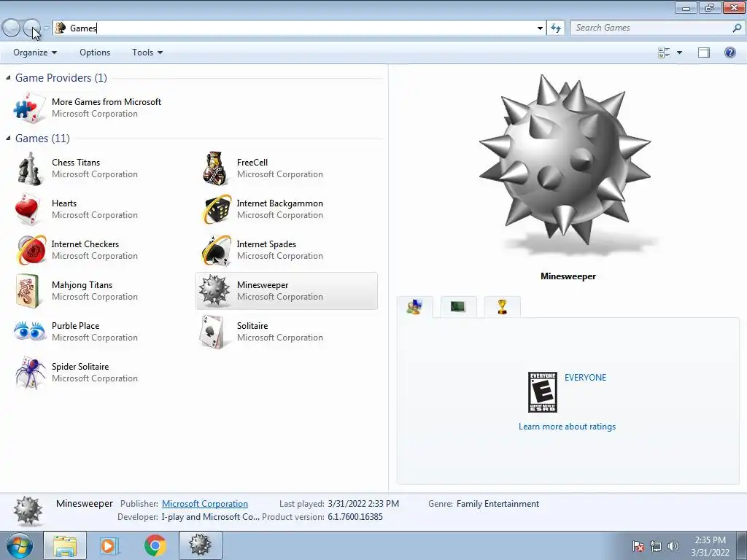This screenshot has width=747, height=560.
Task: Click the network tray icon
Action: (656, 546)
